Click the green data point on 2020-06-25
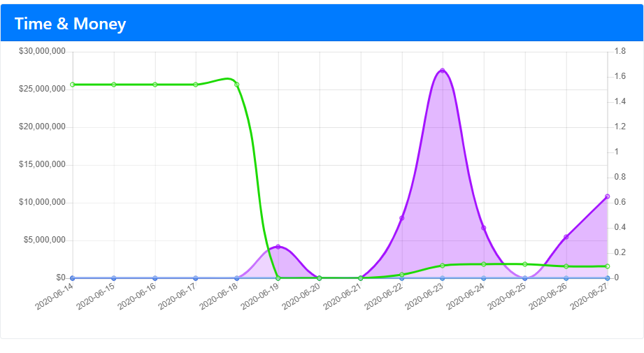 (x=525, y=264)
